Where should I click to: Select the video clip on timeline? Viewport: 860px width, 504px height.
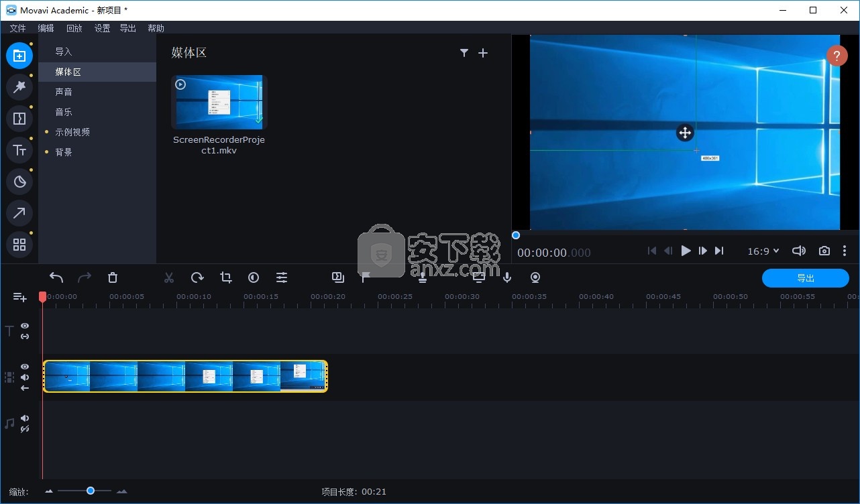point(185,376)
